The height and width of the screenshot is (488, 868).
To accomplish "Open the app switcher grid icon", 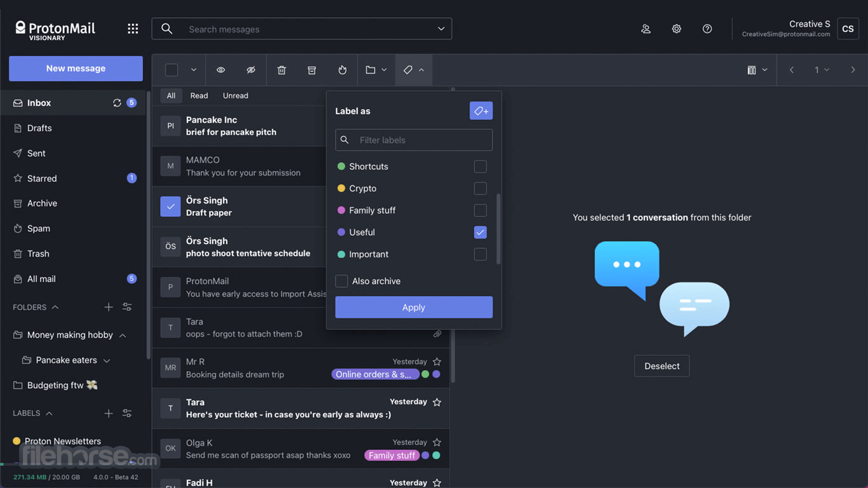I will (133, 29).
